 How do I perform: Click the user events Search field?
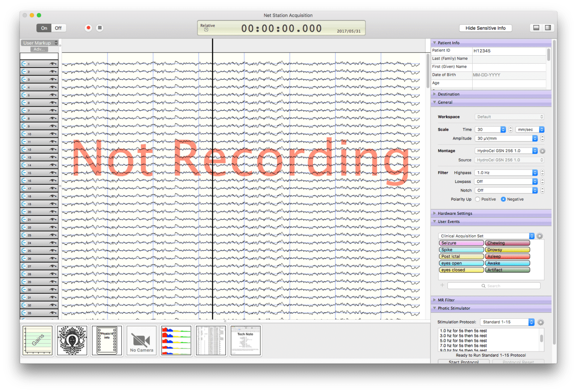coord(494,286)
